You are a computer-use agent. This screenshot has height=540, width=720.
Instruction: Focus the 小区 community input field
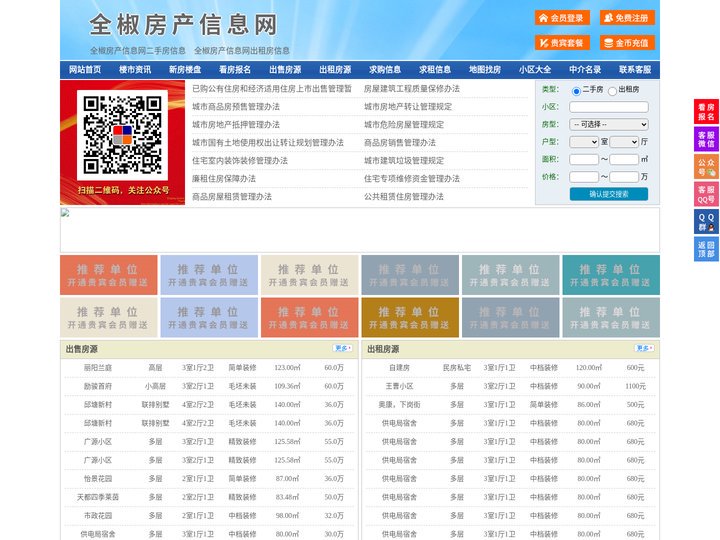[x=609, y=107]
